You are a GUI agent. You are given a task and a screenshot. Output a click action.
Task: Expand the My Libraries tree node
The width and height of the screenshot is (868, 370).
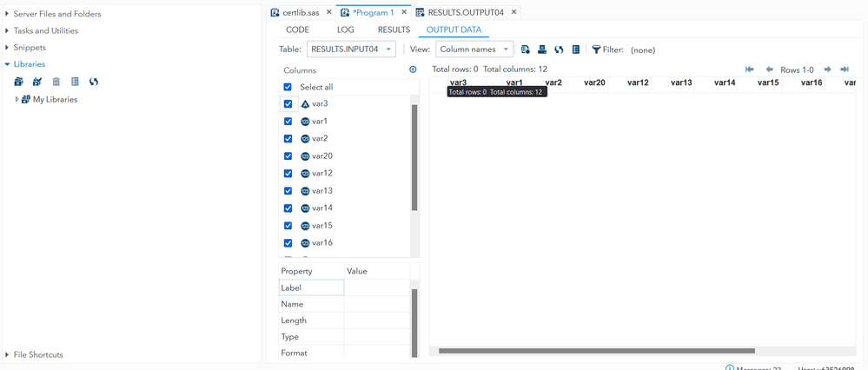(x=17, y=100)
